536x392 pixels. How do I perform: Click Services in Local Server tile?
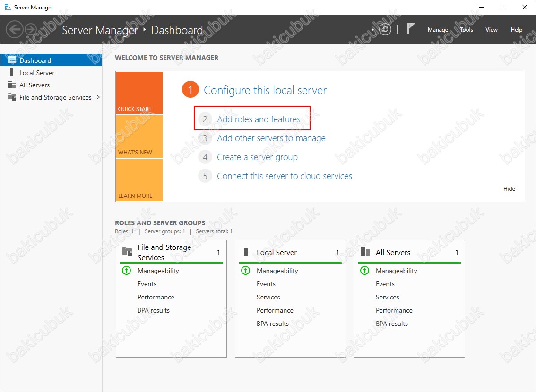click(x=268, y=297)
